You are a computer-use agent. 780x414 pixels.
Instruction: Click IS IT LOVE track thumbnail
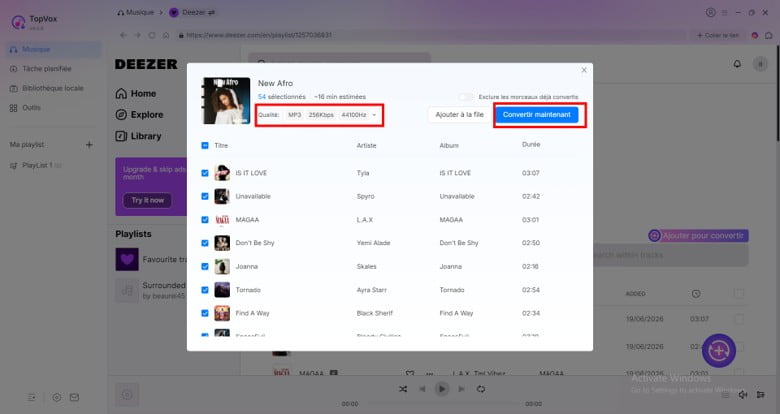[x=222, y=173]
